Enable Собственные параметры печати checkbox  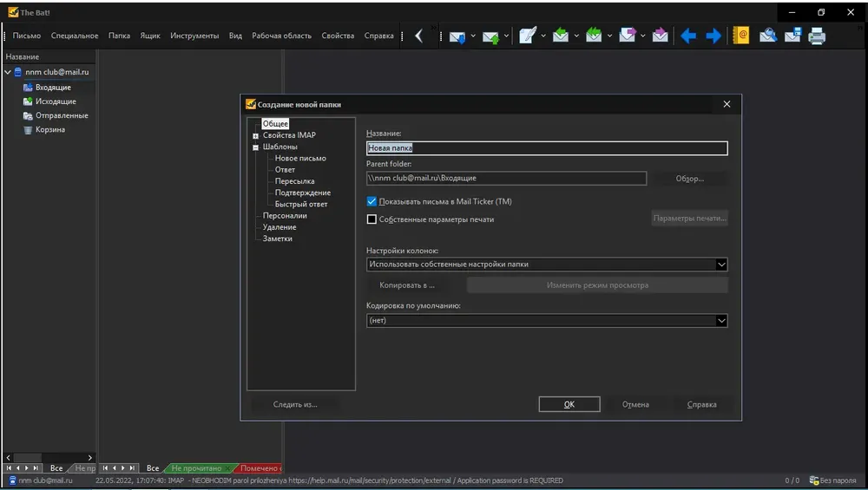(x=372, y=219)
